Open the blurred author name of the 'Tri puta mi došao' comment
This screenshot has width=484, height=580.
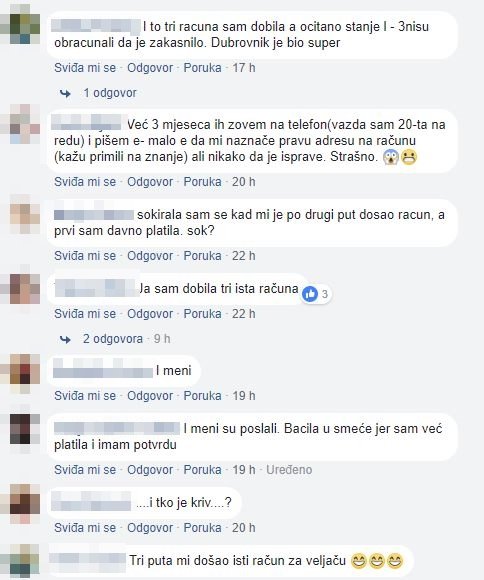(x=87, y=562)
